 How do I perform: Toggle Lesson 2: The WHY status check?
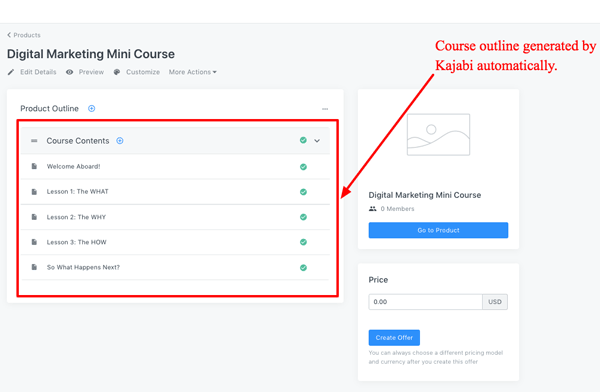[x=303, y=217]
